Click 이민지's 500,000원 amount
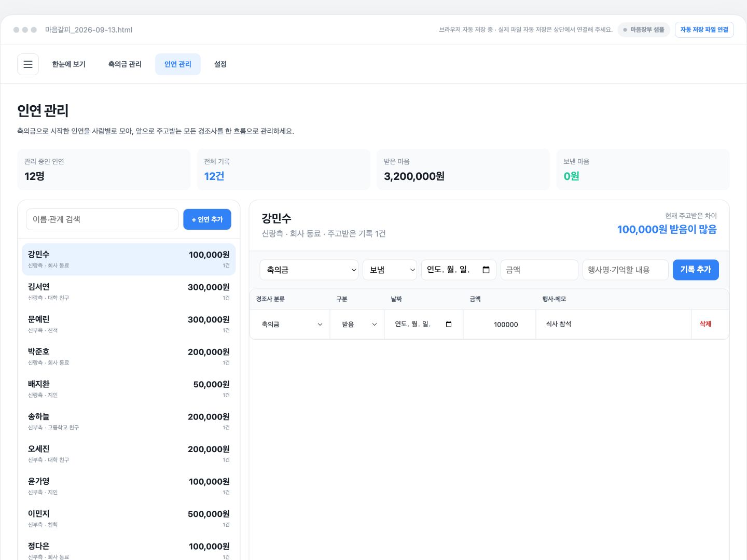747x560 pixels. (209, 514)
